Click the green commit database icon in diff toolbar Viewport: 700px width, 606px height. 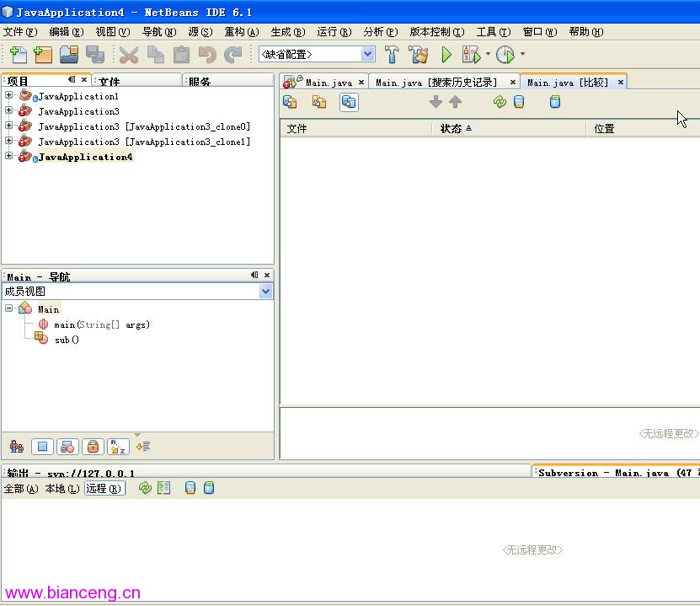(555, 102)
